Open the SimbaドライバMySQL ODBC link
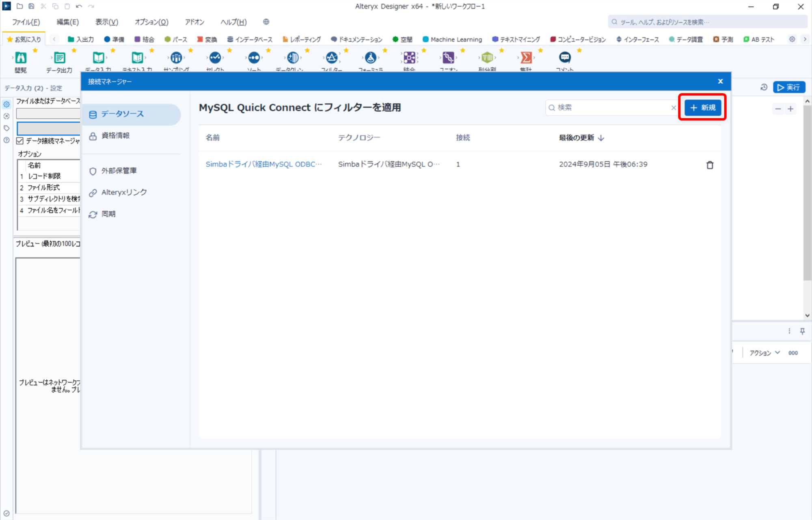Image resolution: width=812 pixels, height=520 pixels. coord(263,164)
